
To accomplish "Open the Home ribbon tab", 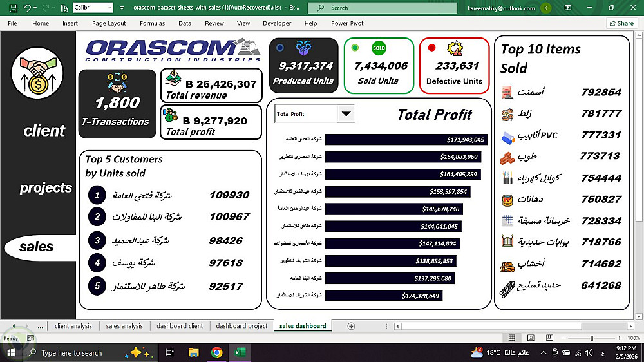I will [x=41, y=23].
